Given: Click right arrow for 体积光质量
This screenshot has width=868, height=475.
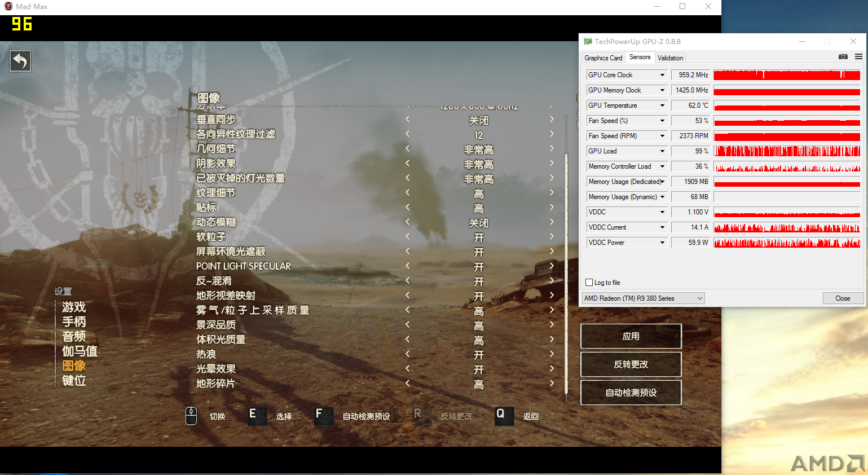Looking at the screenshot, I should pyautogui.click(x=552, y=340).
